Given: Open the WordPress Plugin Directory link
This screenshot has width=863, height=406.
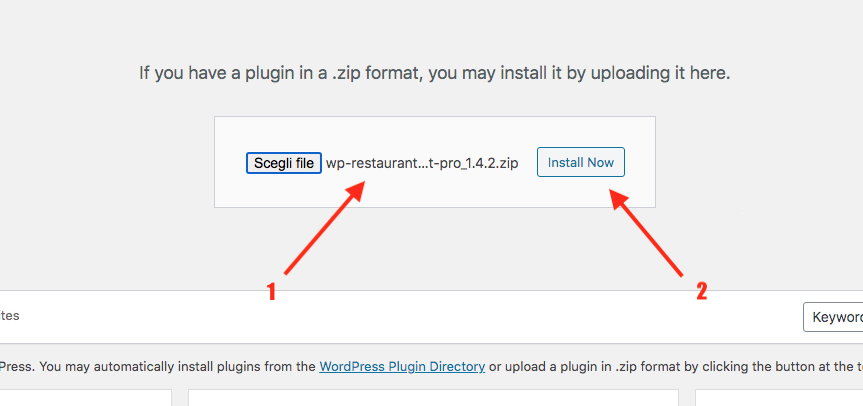Looking at the screenshot, I should pos(402,366).
